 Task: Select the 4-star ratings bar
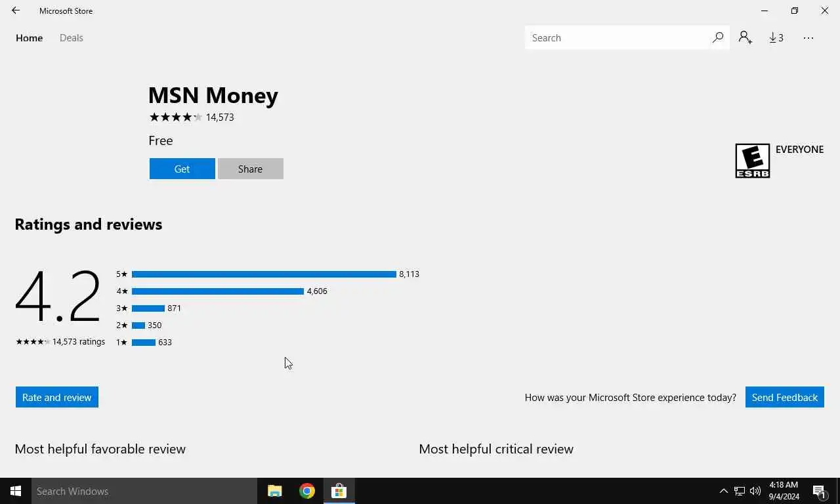pyautogui.click(x=218, y=291)
